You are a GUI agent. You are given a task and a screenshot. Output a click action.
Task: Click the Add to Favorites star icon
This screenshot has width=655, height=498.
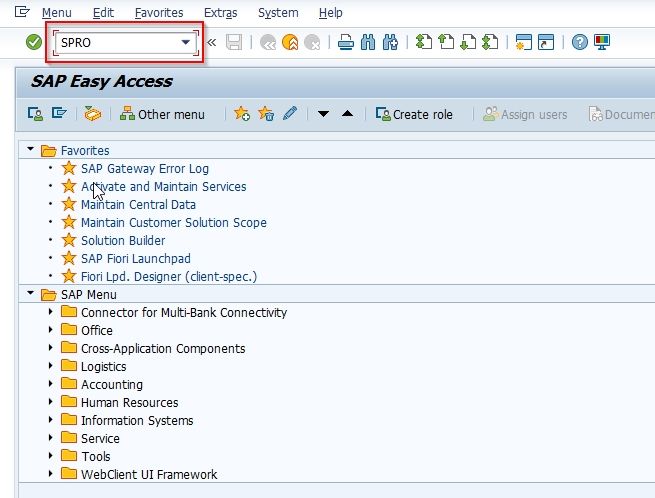pyautogui.click(x=242, y=114)
